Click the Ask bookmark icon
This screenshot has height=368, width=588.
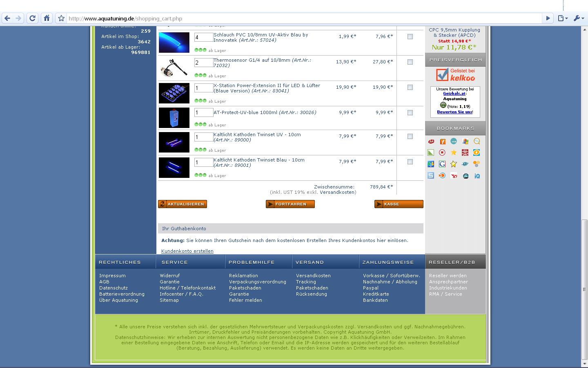(431, 141)
